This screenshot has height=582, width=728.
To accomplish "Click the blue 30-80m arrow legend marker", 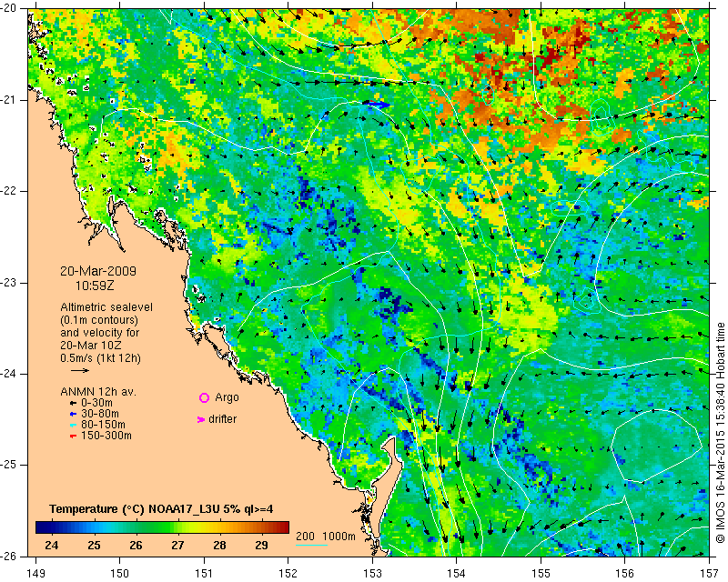I will click(x=73, y=414).
